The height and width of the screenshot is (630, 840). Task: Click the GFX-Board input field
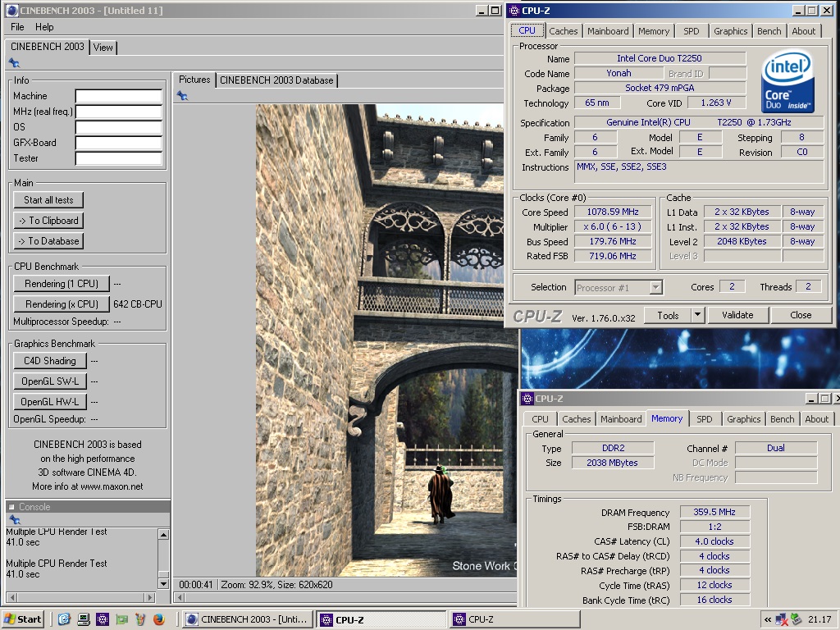click(x=118, y=143)
